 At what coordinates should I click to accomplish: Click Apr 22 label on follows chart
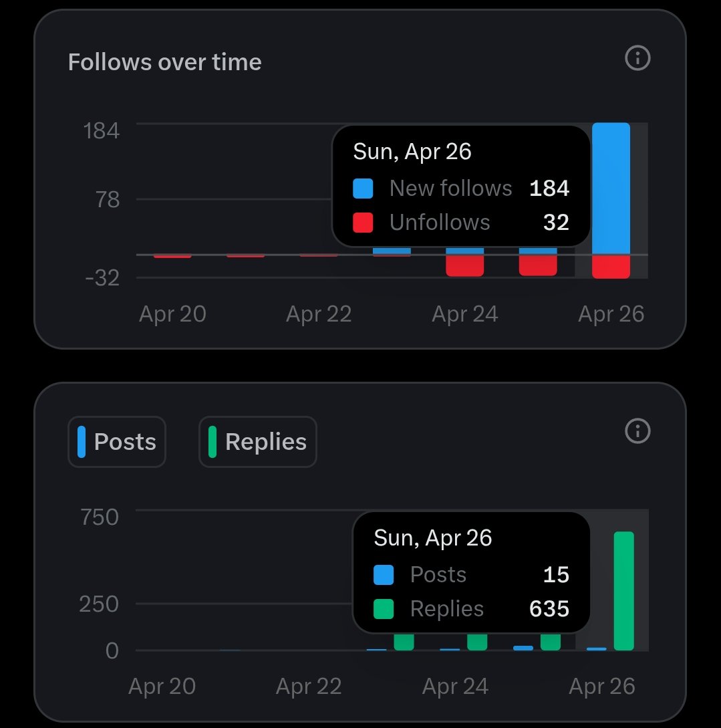point(319,314)
